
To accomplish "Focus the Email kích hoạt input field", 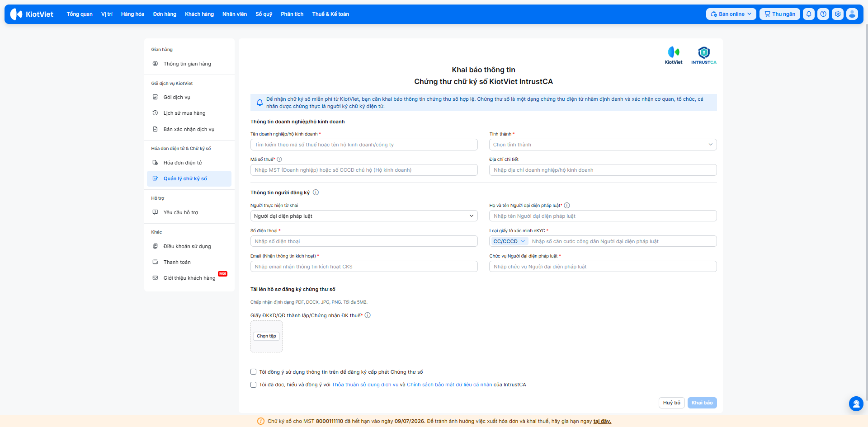I will pos(364,267).
